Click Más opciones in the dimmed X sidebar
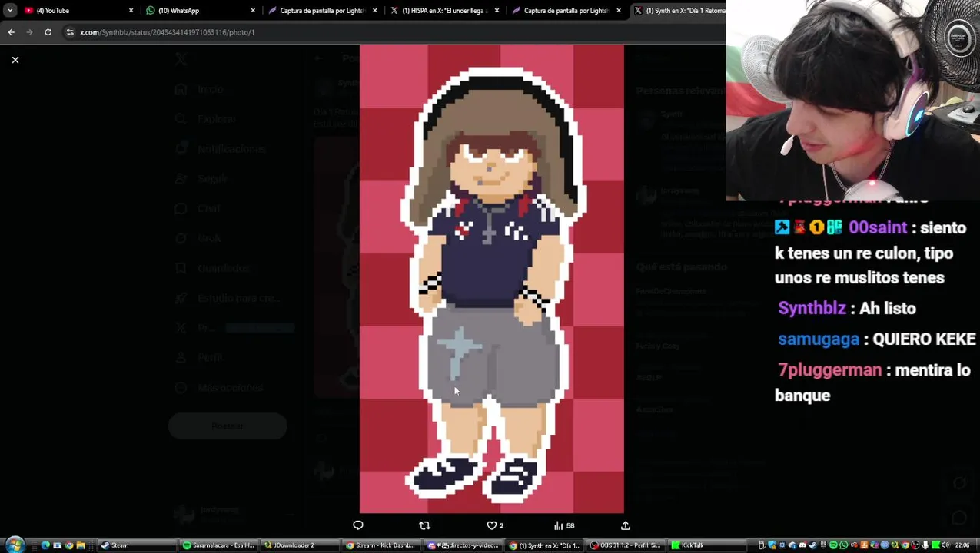 (220, 388)
